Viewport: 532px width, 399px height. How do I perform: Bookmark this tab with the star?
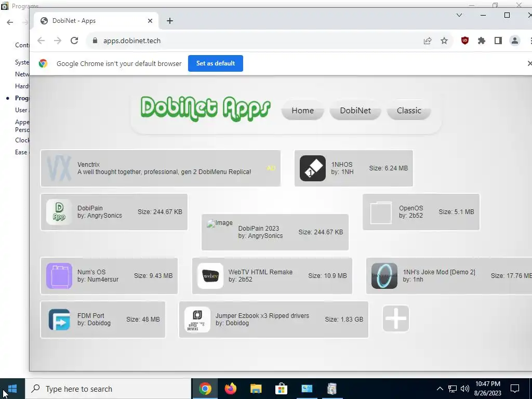click(x=444, y=41)
